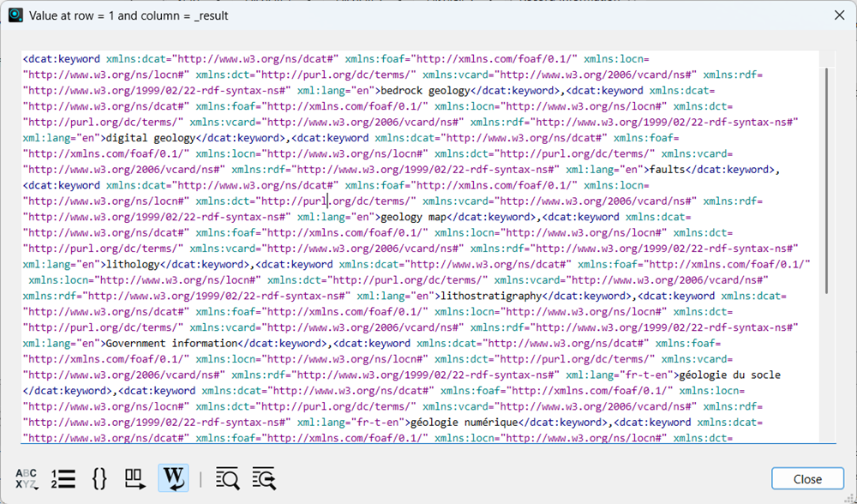Click the text 'géologie numérique'
The image size is (857, 504).
tap(464, 423)
